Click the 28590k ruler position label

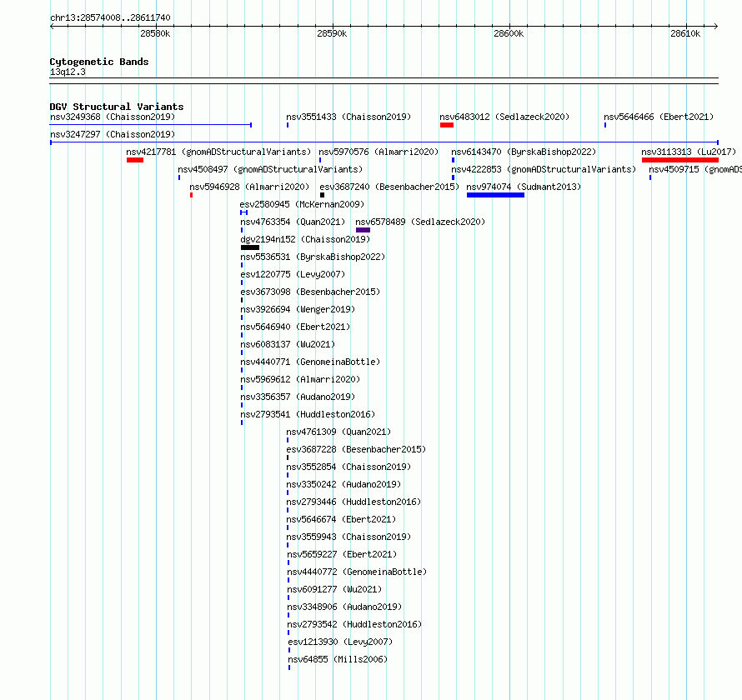(332, 33)
